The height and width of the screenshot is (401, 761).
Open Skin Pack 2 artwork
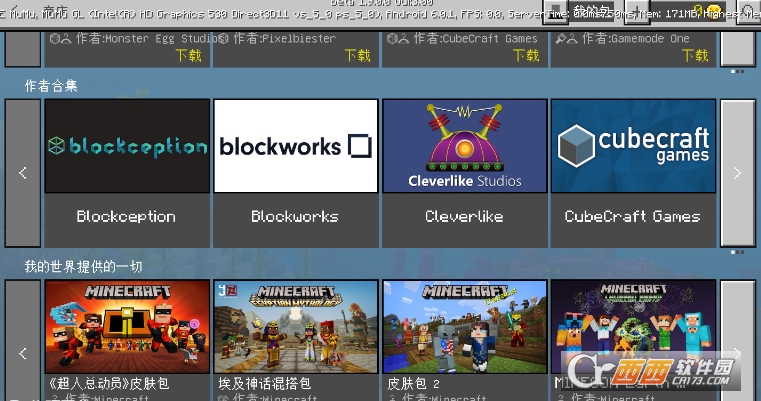[464, 326]
